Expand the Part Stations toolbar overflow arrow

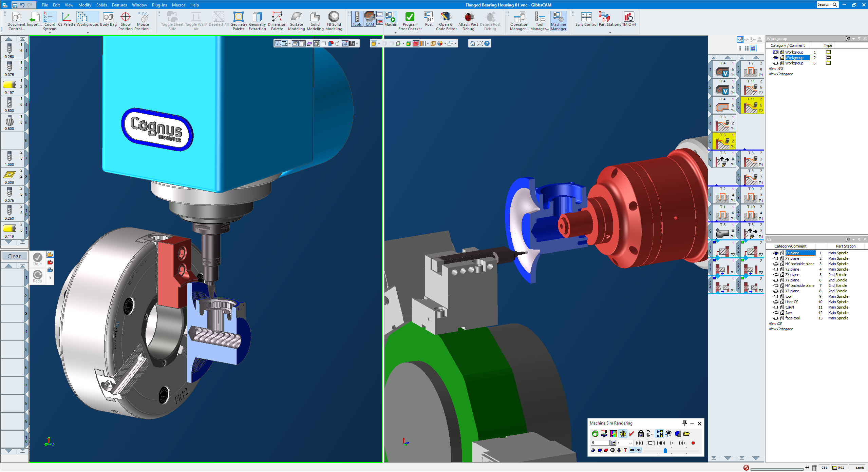point(610,33)
